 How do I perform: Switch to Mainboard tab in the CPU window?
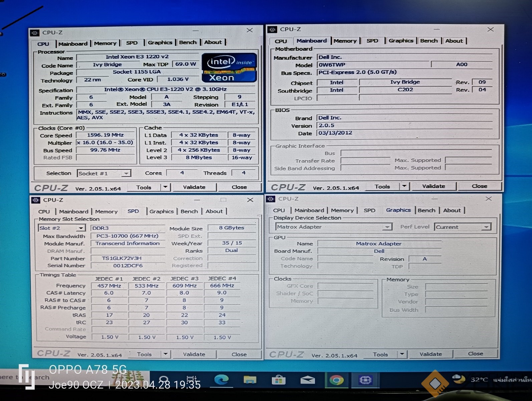point(73,44)
